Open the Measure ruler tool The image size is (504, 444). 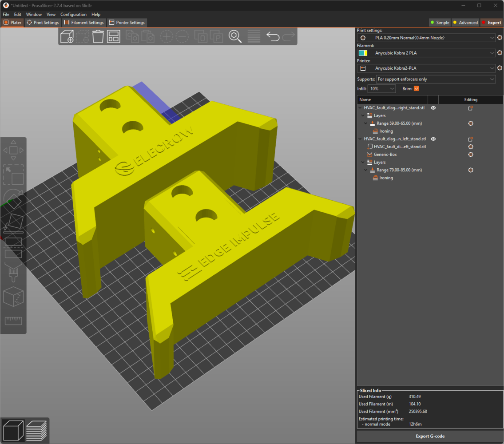(13, 321)
